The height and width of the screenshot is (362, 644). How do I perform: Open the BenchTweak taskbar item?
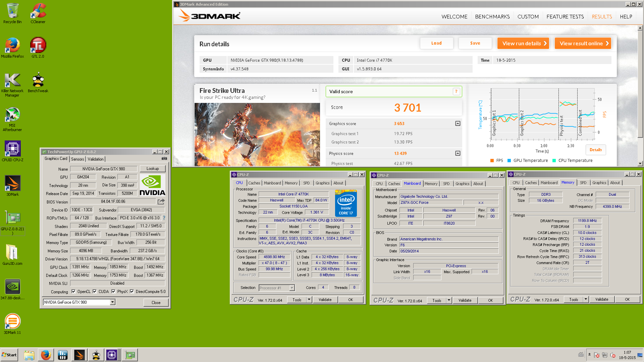click(x=96, y=355)
